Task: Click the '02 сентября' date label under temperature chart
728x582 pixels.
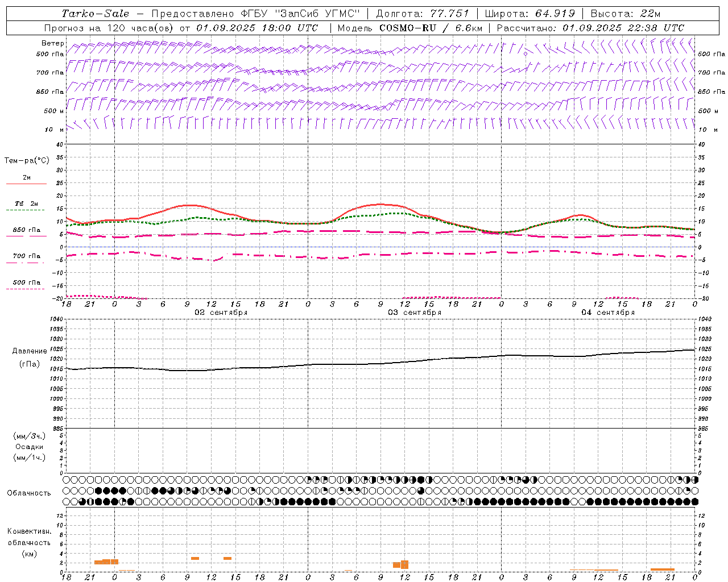Action: [221, 313]
